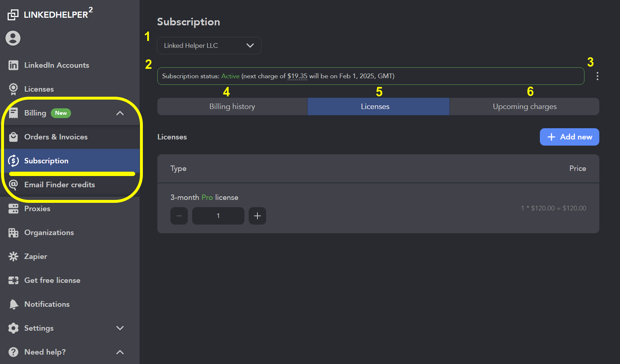Open the Upcoming charges tab
The height and width of the screenshot is (364, 620).
524,106
